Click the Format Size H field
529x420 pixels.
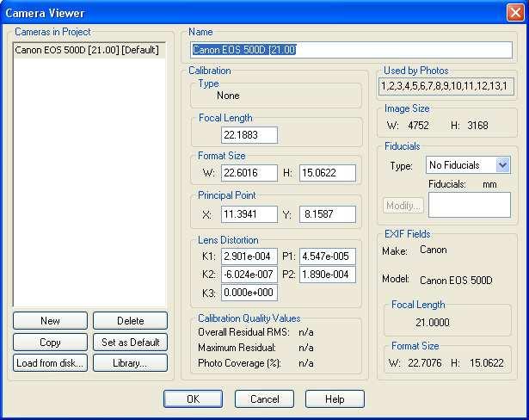pyautogui.click(x=328, y=173)
